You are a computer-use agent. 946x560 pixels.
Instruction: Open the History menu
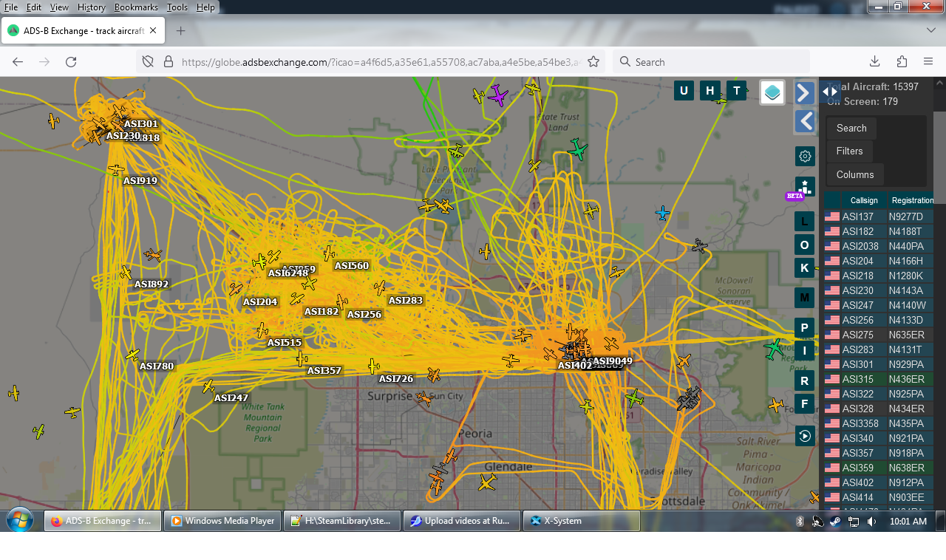click(x=92, y=7)
